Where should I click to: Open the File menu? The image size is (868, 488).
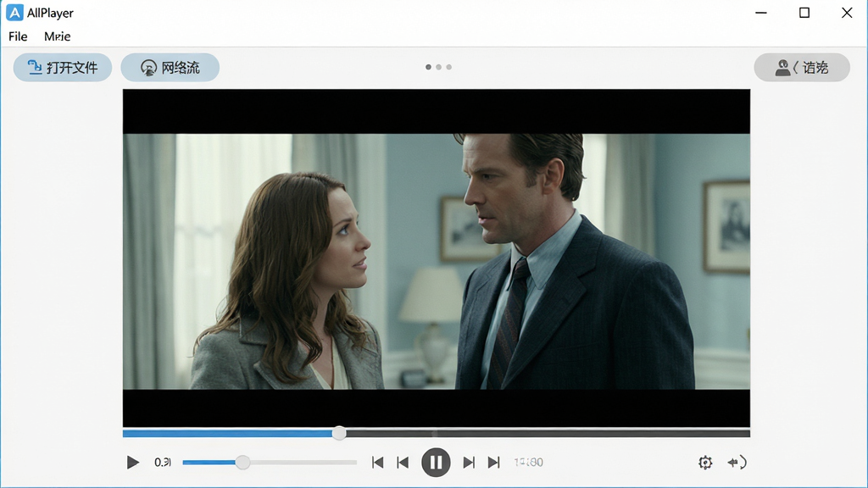(18, 36)
